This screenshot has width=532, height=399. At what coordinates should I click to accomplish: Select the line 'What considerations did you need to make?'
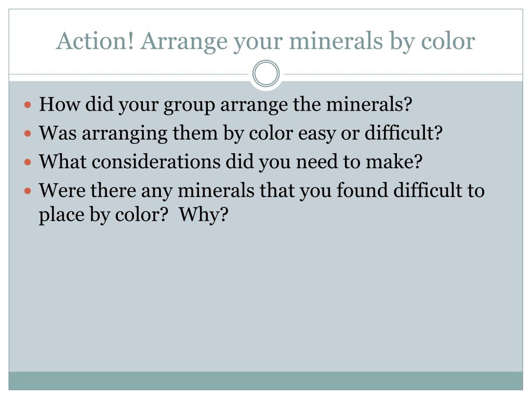230,162
